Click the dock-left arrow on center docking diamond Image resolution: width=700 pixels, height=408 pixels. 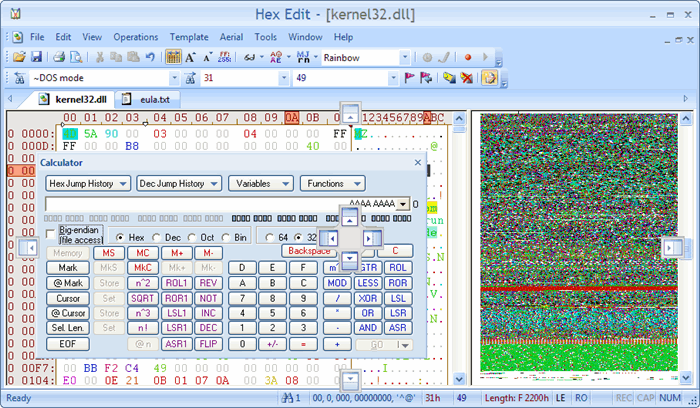click(329, 238)
